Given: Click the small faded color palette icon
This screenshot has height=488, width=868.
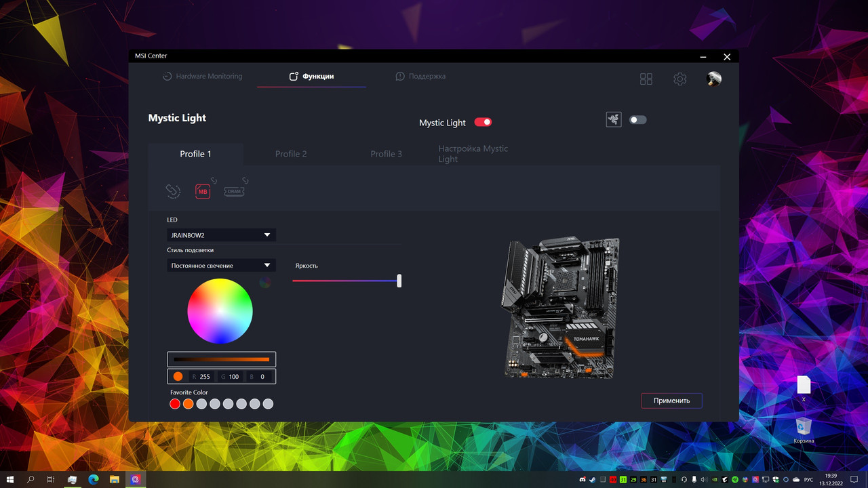Looking at the screenshot, I should pyautogui.click(x=265, y=282).
